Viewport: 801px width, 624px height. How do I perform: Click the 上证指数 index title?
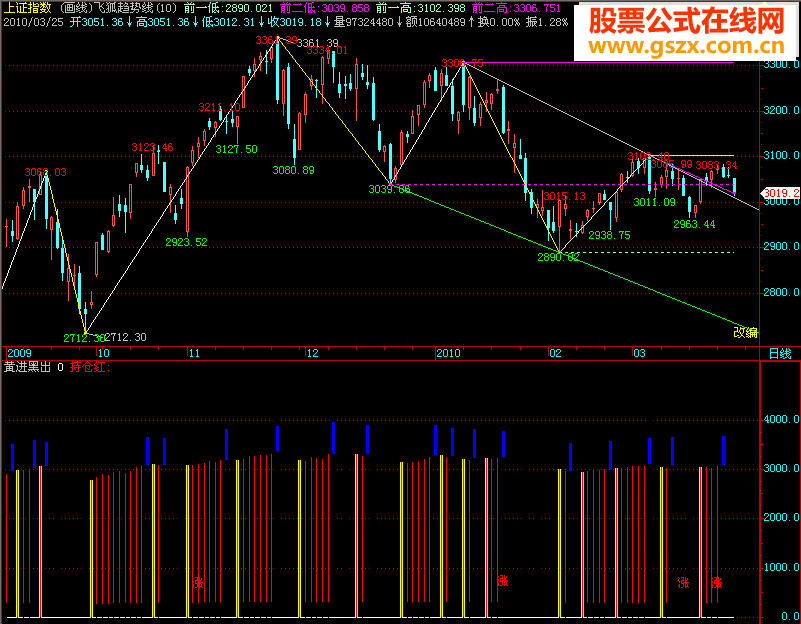[x=28, y=8]
